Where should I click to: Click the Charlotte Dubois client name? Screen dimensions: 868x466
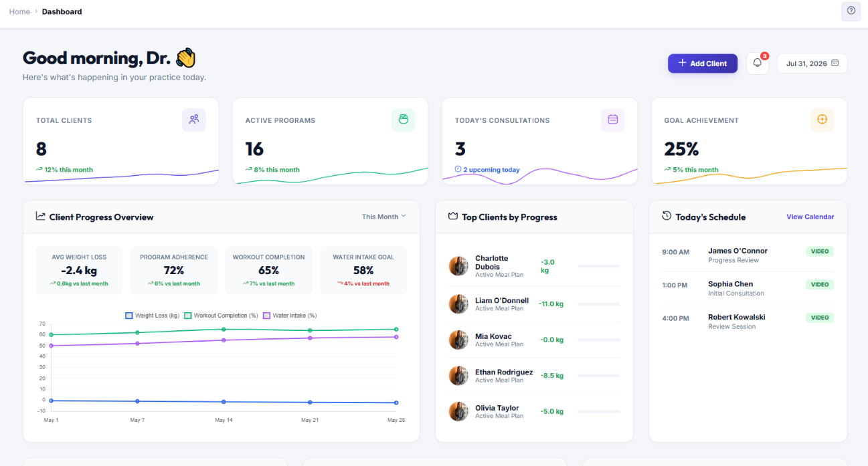tap(492, 262)
